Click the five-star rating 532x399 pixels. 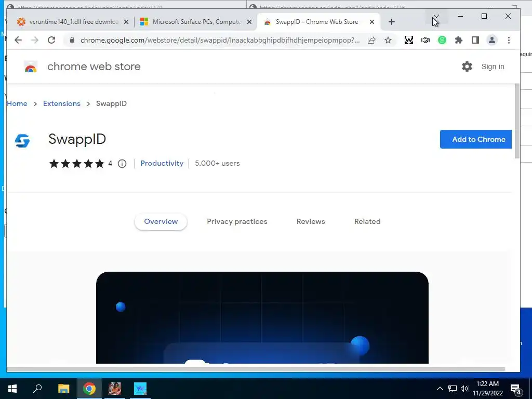(x=77, y=164)
